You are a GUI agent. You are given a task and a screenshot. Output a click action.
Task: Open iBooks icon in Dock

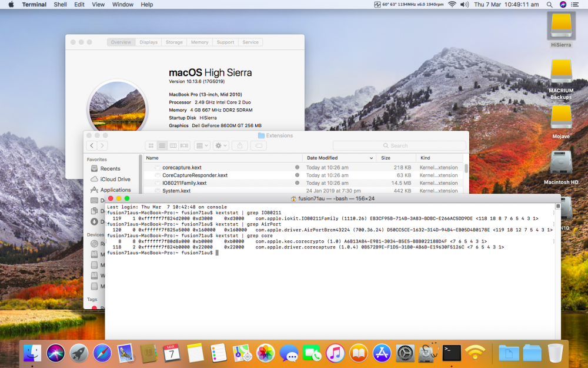point(359,353)
